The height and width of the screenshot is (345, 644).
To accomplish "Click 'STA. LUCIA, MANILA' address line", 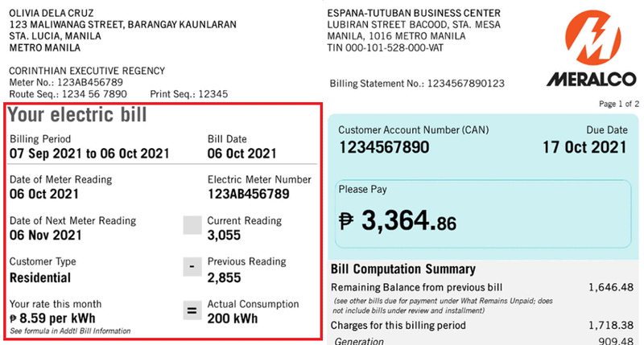I will pyautogui.click(x=55, y=36).
